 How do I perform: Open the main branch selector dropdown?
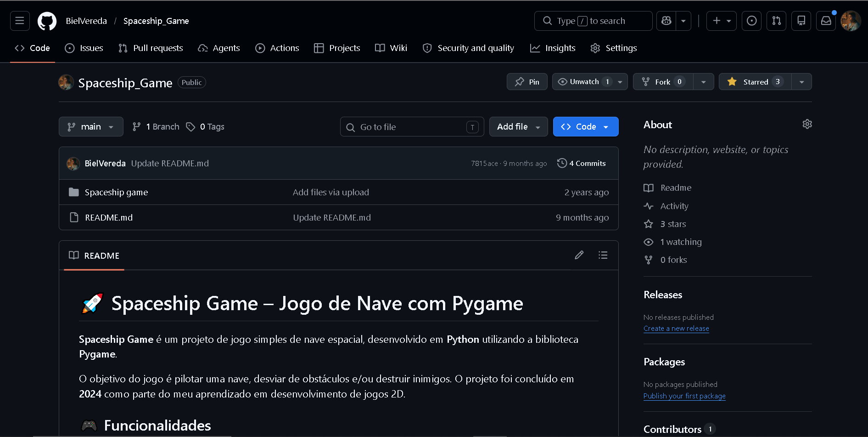pos(91,127)
